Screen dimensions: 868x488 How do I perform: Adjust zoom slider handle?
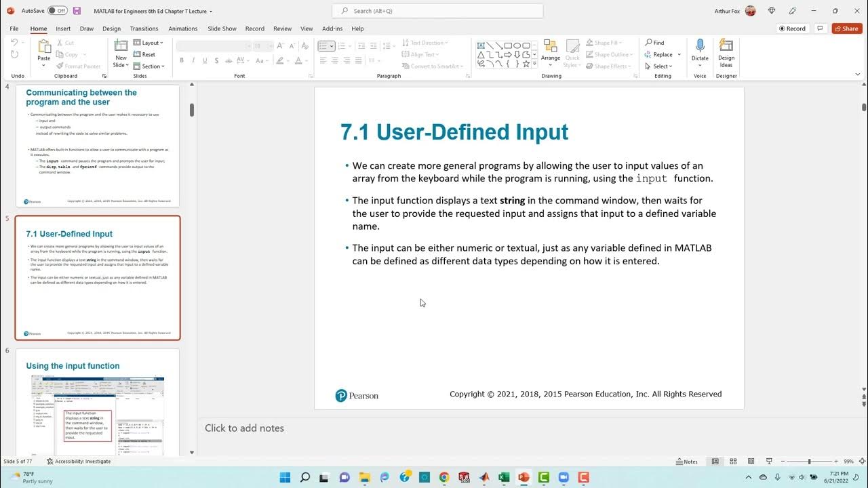809,462
